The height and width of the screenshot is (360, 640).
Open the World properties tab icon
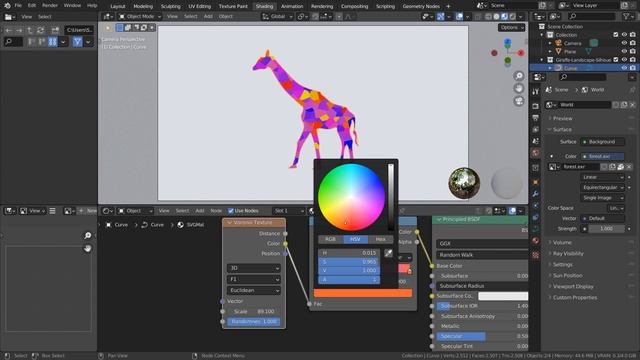click(x=536, y=153)
